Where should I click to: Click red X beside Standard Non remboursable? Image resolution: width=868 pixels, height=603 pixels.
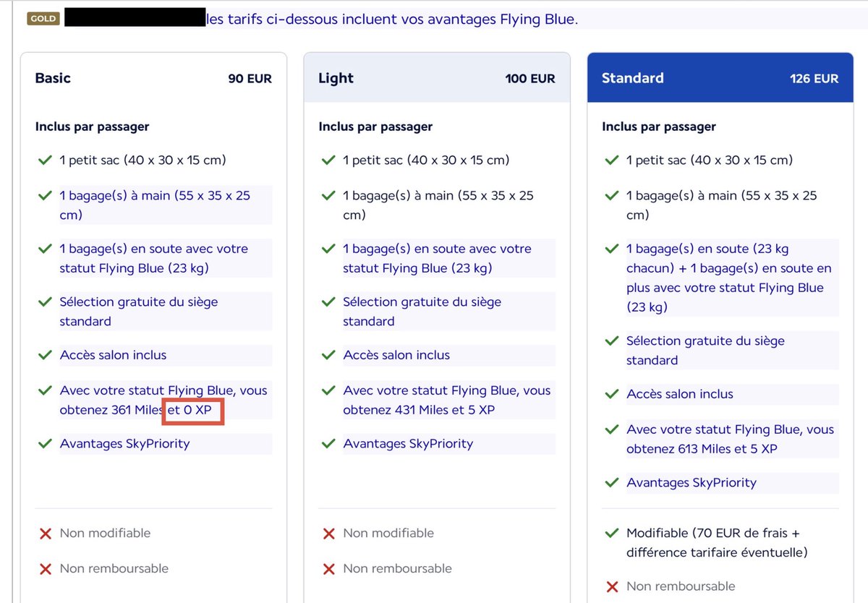click(x=612, y=586)
